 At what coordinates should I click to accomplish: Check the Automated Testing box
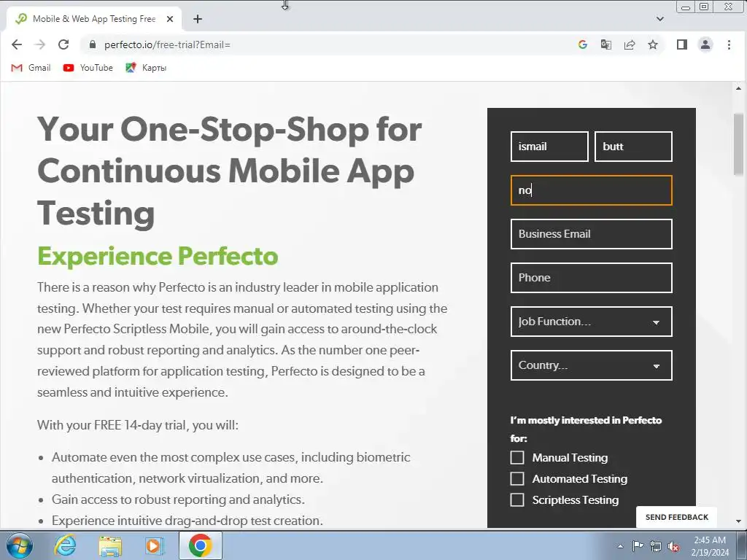click(x=517, y=478)
